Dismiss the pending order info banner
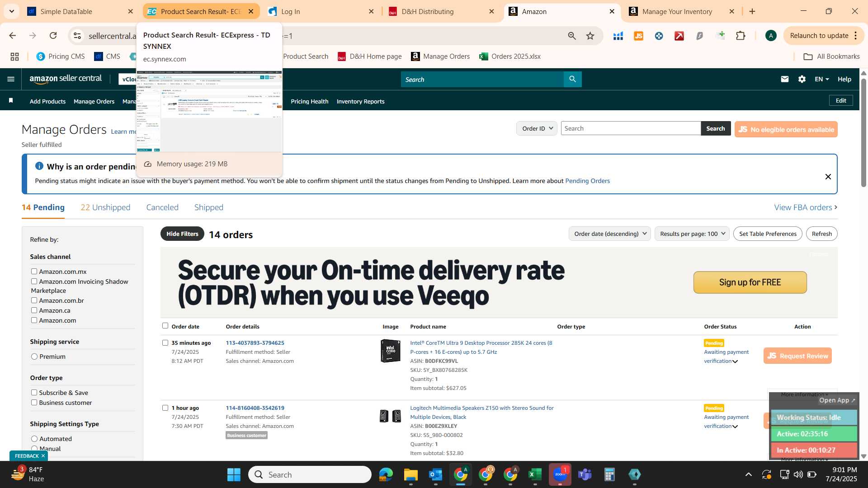Image resolution: width=868 pixels, height=488 pixels. click(x=828, y=177)
